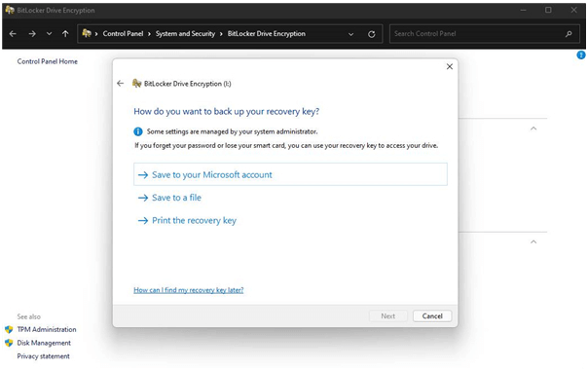Open Control Panel Home link
This screenshot has height=369, width=588.
(x=48, y=61)
